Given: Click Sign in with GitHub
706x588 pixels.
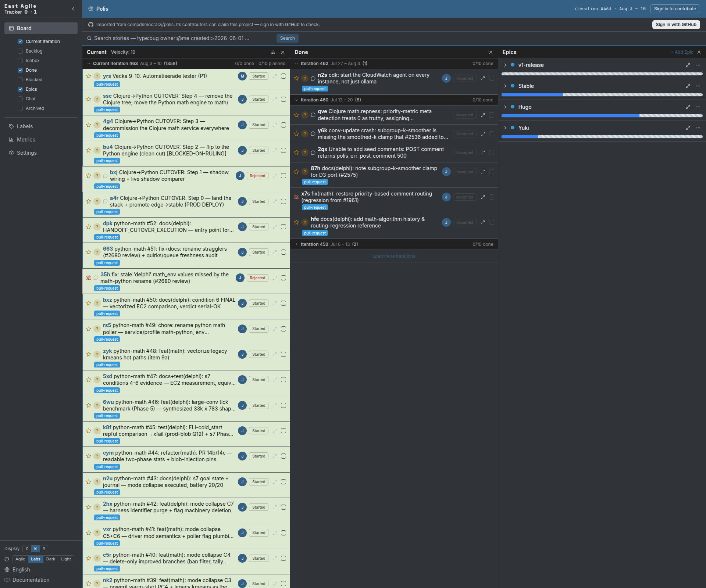Looking at the screenshot, I should point(676,25).
